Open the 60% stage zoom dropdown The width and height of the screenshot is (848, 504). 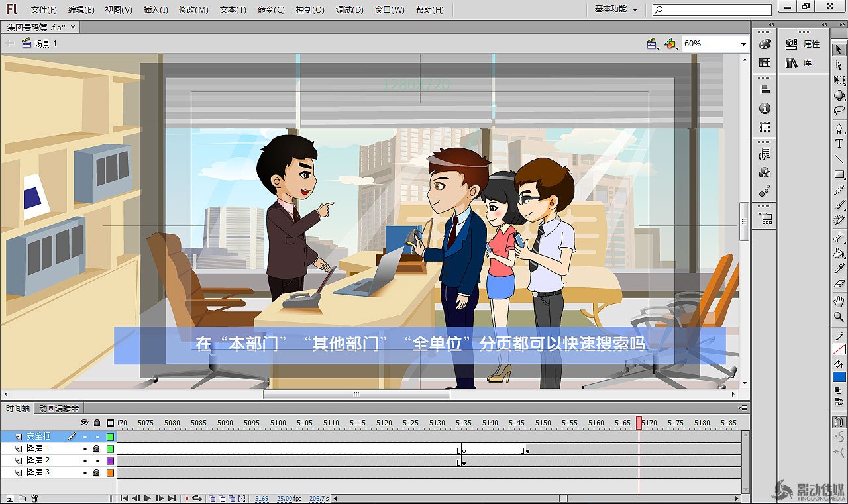click(x=743, y=44)
